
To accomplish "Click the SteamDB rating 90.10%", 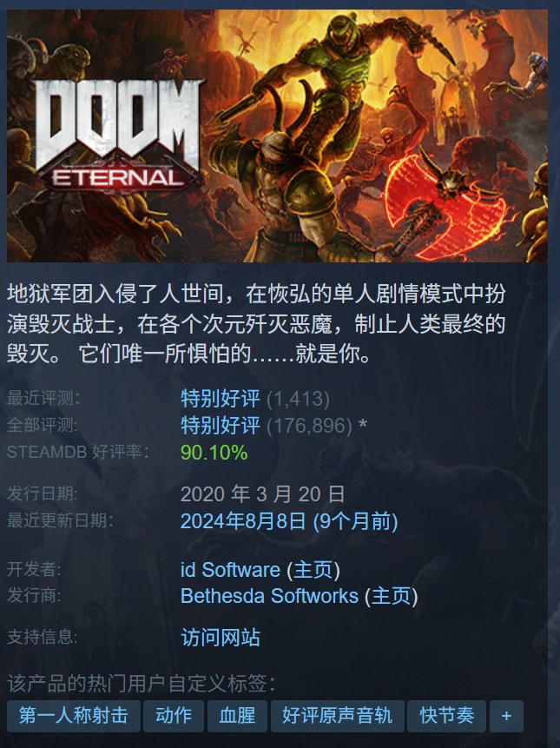I will 214,453.
